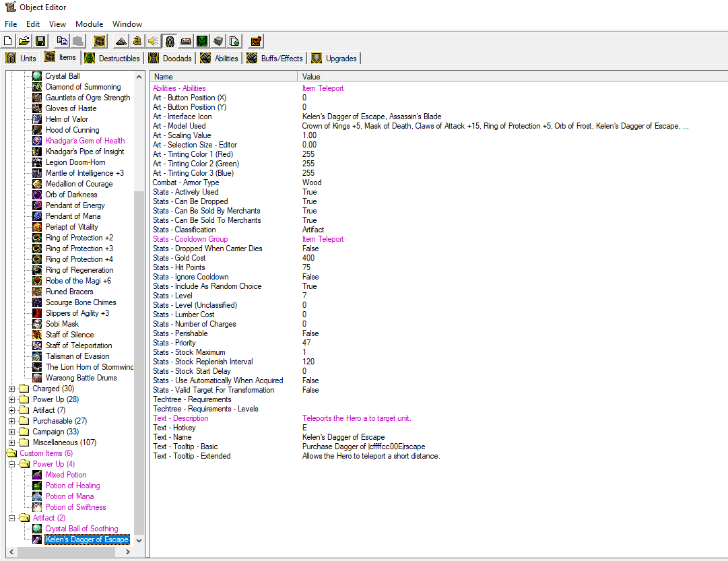The image size is (728, 561).
Task: Select Crystal Ball in the item tree
Action: point(62,76)
